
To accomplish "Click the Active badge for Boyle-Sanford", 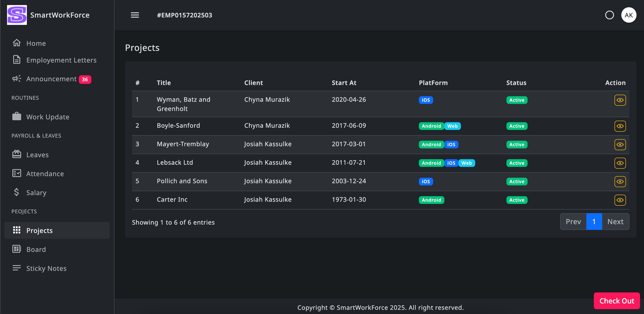I will 517,126.
